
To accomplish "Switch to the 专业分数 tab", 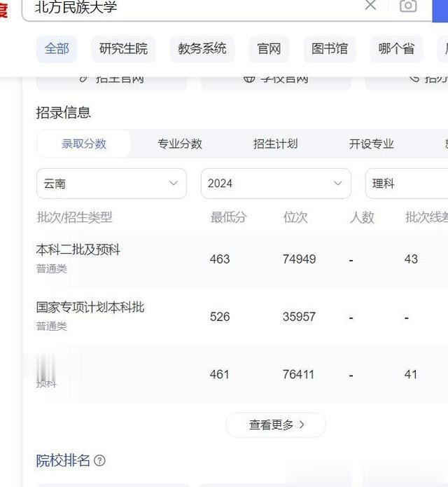I will coord(180,144).
